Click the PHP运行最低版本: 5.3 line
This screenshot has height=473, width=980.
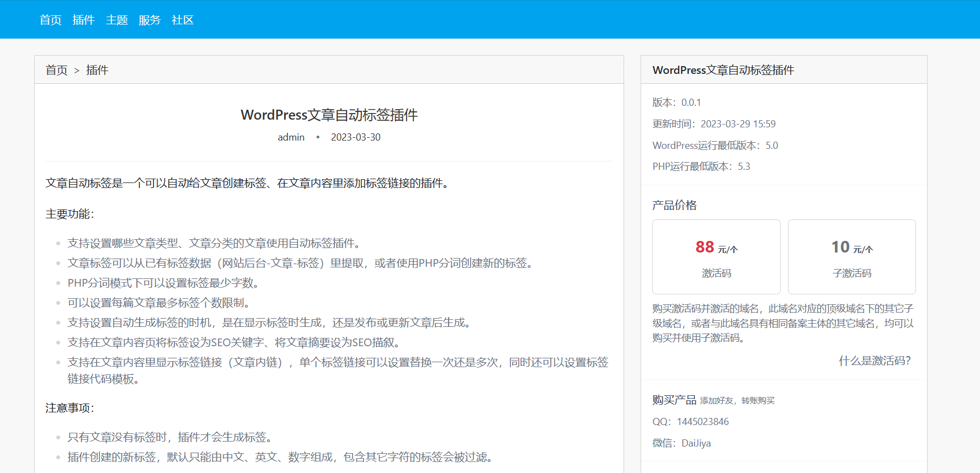tap(701, 166)
